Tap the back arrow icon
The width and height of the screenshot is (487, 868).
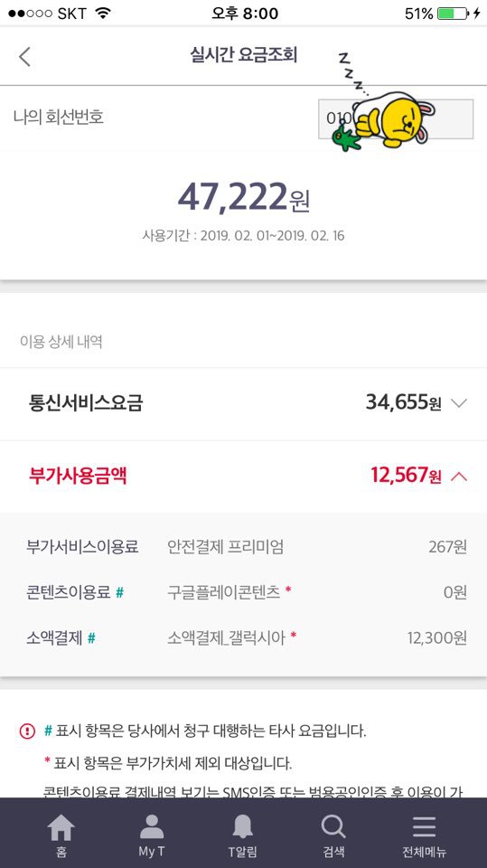24,57
